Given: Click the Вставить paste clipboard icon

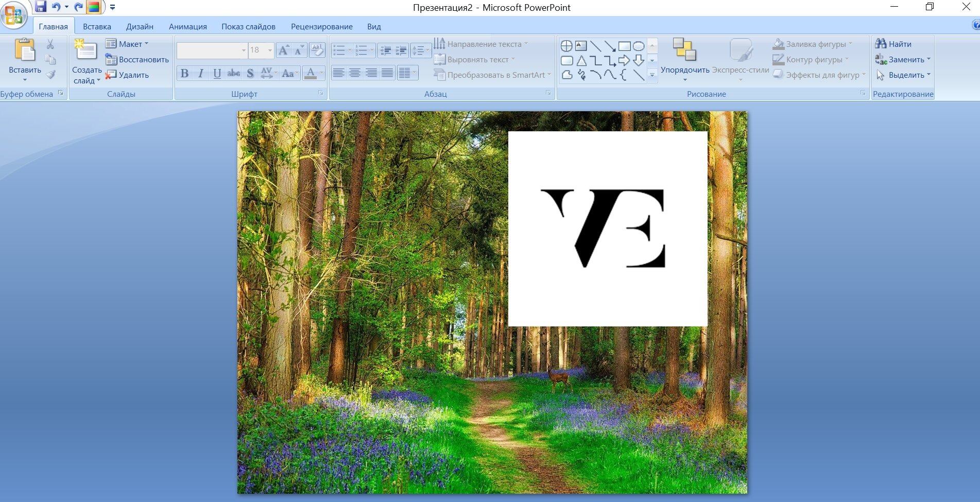Looking at the screenshot, I should (25, 50).
